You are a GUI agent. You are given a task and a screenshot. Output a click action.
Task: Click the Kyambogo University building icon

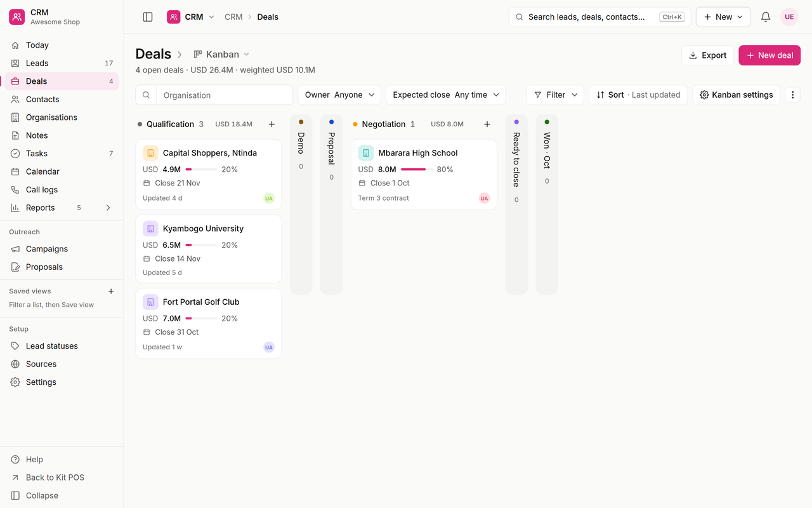click(150, 229)
